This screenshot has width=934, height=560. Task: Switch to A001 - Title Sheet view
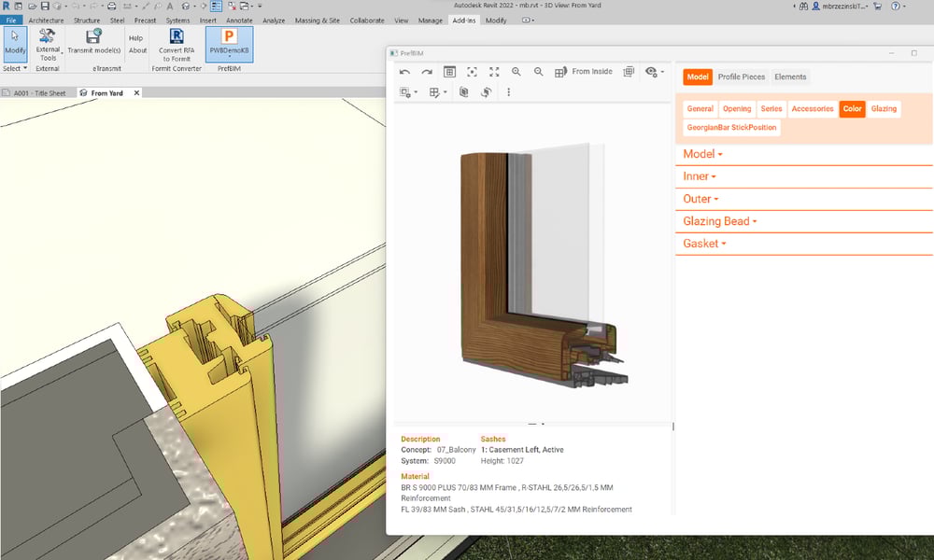pyautogui.click(x=39, y=93)
